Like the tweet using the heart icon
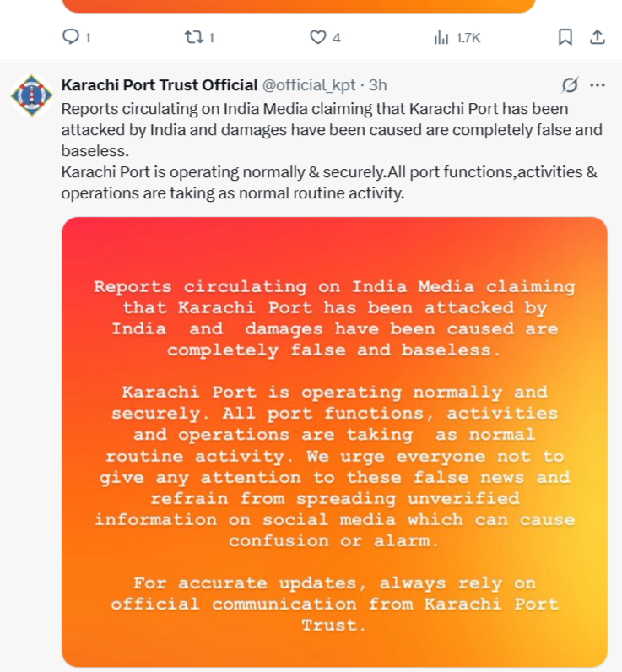Image resolution: width=622 pixels, height=672 pixels. pyautogui.click(x=318, y=37)
